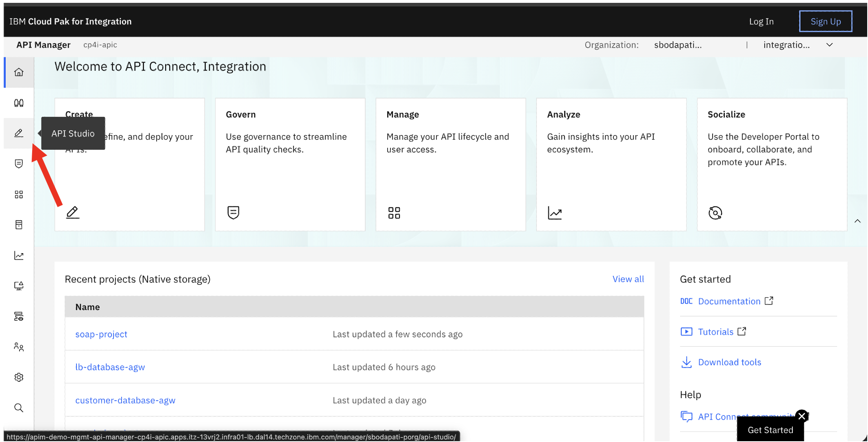Open API Studio pencil icon in sidebar

coord(19,133)
